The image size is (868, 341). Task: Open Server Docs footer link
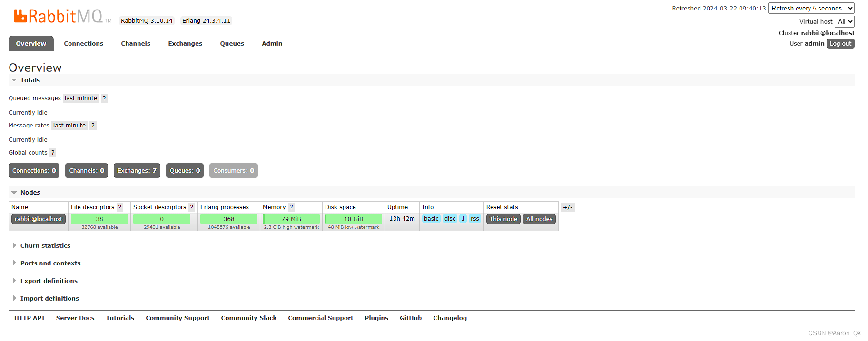click(x=75, y=318)
